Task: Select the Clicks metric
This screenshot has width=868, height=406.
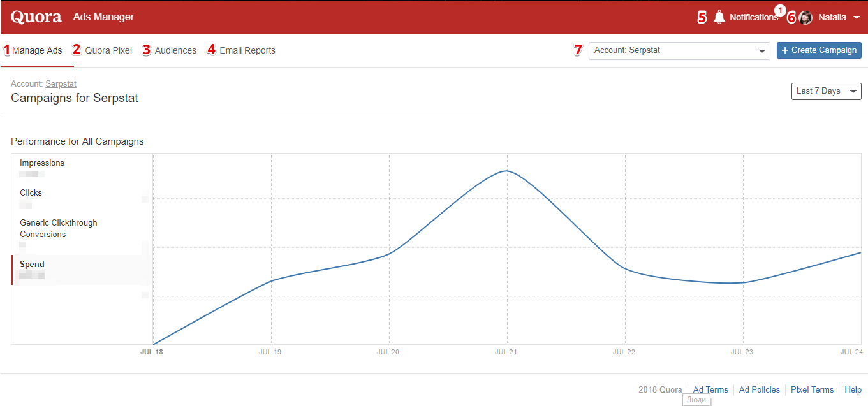Action: (x=82, y=198)
